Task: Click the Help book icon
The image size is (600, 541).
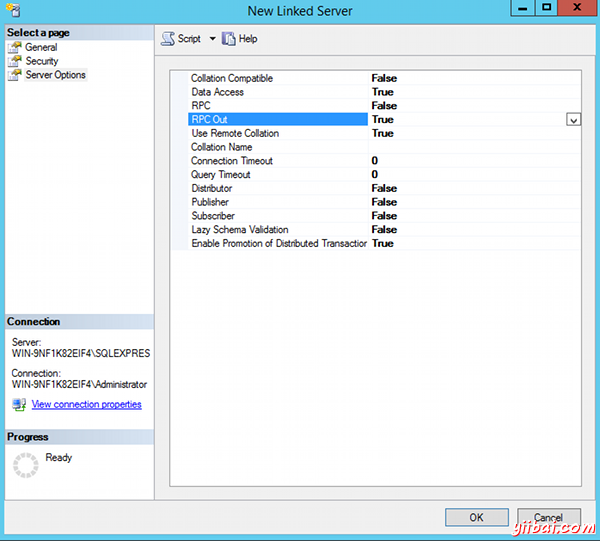Action: click(x=228, y=39)
